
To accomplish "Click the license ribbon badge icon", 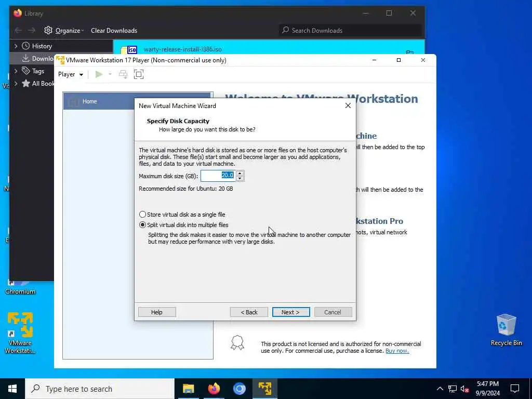I will click(x=237, y=343).
